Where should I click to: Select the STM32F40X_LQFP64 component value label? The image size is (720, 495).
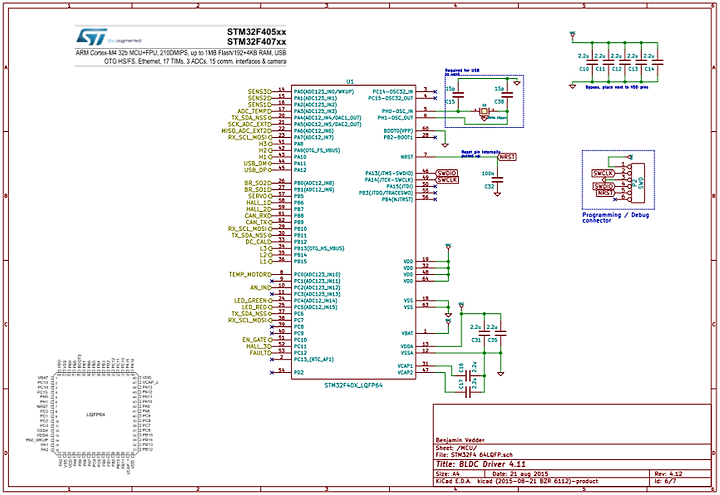(353, 385)
